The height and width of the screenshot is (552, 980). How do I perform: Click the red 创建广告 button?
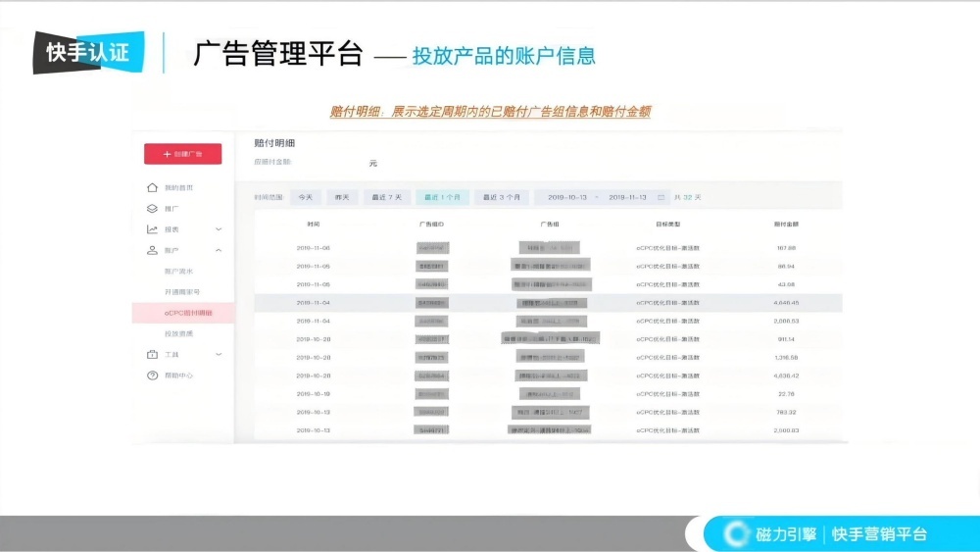182,154
